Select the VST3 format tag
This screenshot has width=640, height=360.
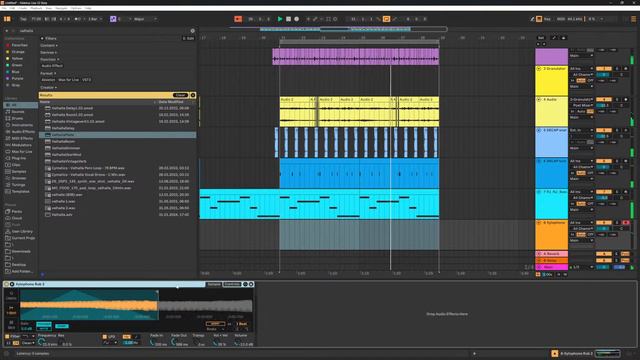tap(87, 80)
